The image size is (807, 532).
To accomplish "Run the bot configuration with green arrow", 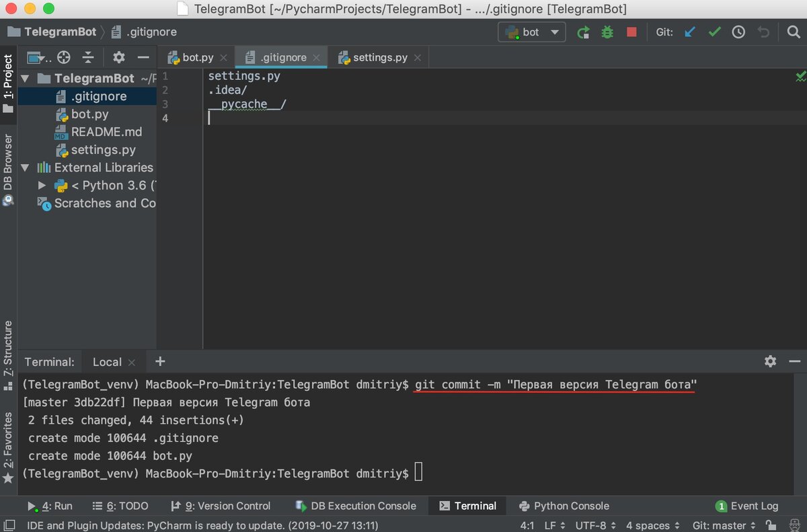I will coord(583,32).
